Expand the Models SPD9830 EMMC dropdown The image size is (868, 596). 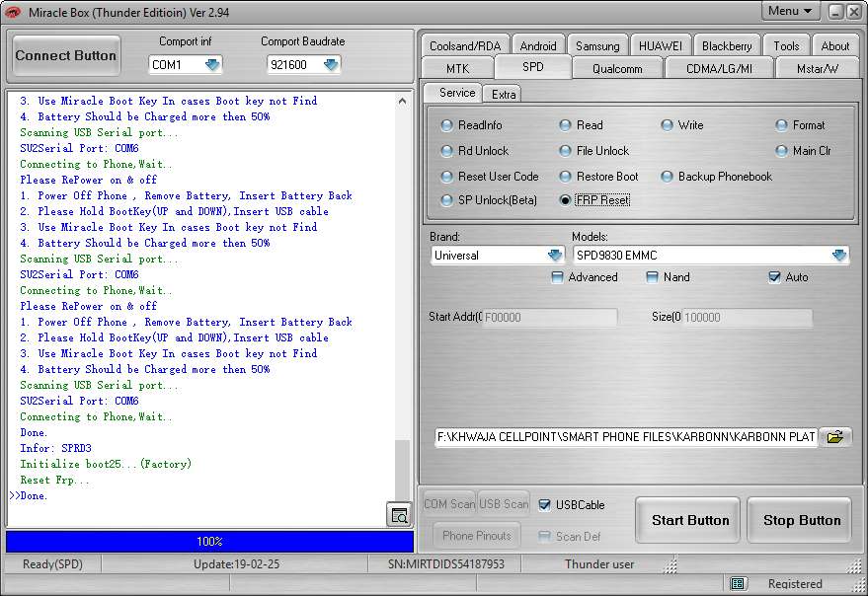click(x=839, y=256)
